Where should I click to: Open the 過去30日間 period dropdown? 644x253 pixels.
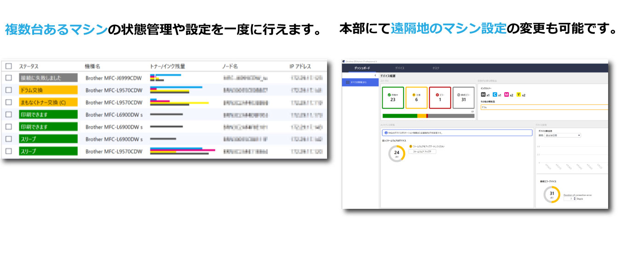click(563, 135)
